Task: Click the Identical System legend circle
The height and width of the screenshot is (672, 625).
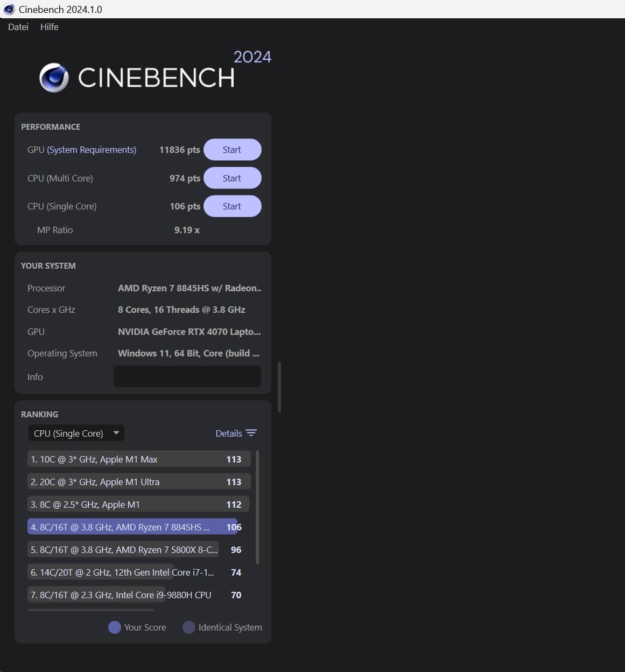Action: click(x=188, y=627)
